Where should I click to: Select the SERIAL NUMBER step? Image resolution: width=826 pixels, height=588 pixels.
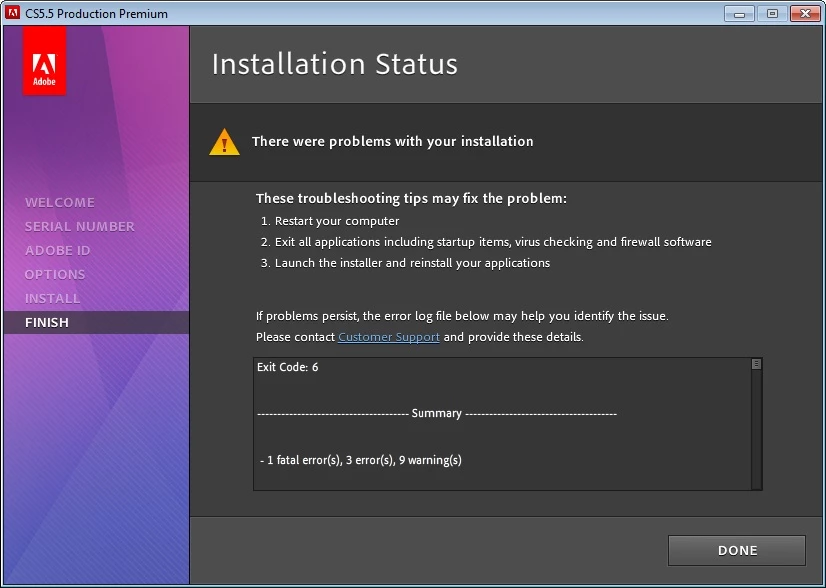[x=80, y=227]
